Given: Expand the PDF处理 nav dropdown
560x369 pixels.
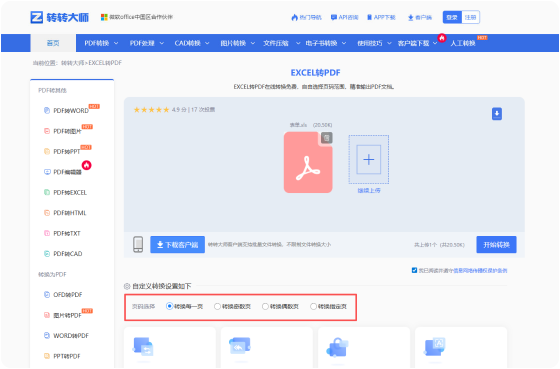Looking at the screenshot, I should [146, 43].
